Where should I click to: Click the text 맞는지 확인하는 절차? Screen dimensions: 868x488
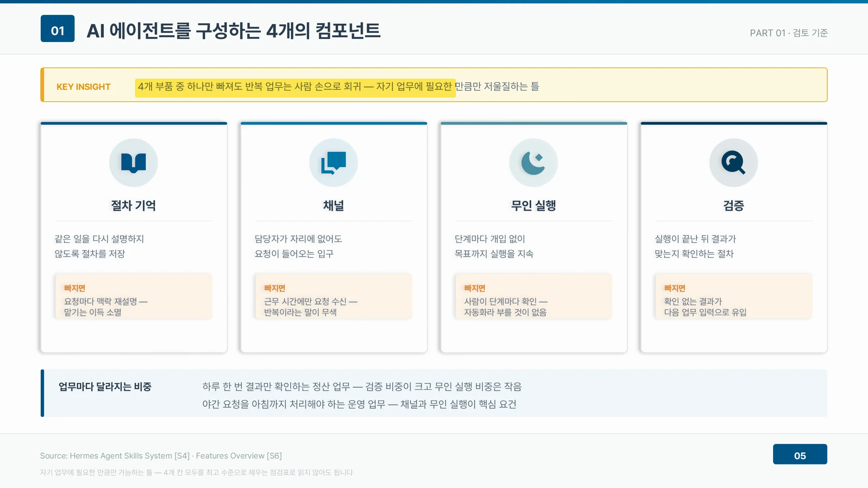pyautogui.click(x=694, y=254)
